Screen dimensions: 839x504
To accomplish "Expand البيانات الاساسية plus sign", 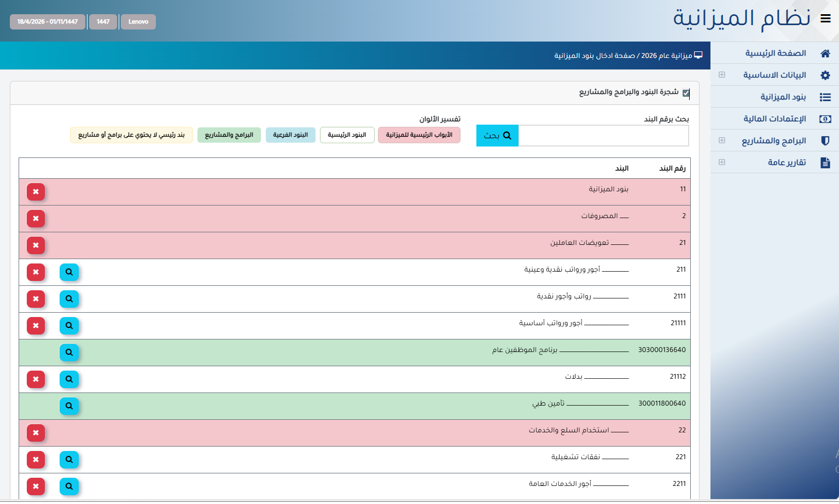I will [722, 75].
